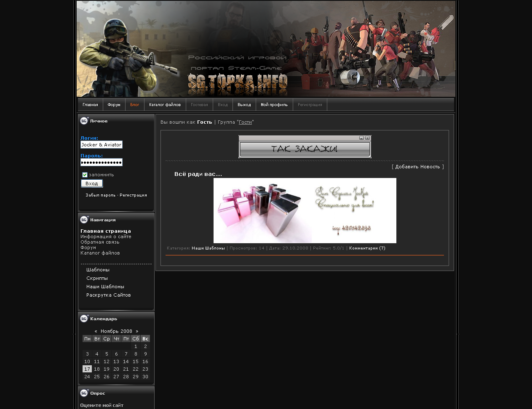The image size is (532, 409).
Task: Click the Дата: 29.10.2008 text
Action: pos(289,248)
